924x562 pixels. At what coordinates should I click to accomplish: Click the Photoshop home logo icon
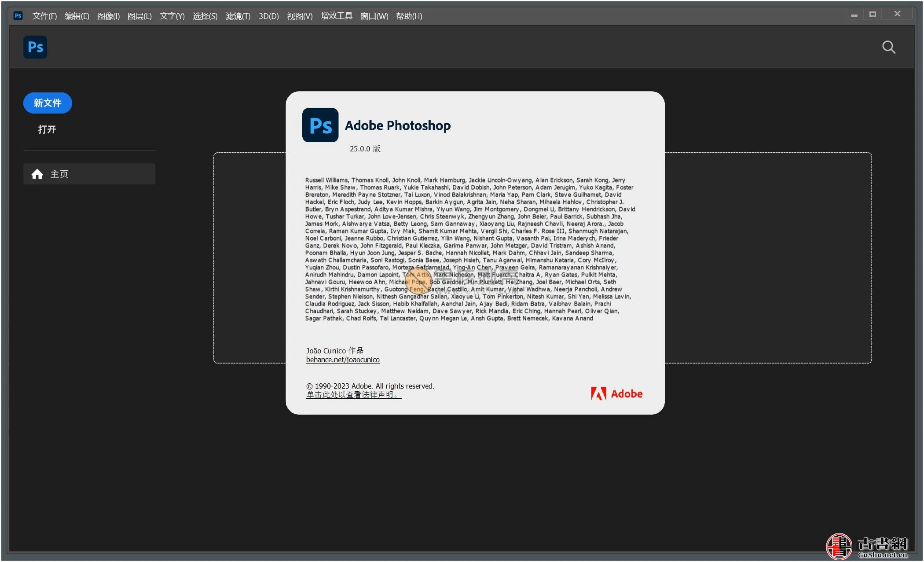tap(35, 47)
